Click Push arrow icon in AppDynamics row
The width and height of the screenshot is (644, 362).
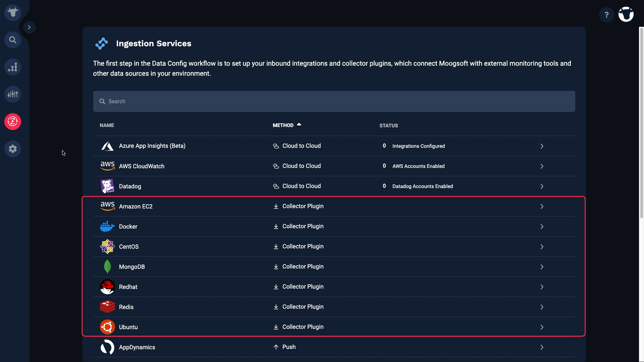pos(276,347)
